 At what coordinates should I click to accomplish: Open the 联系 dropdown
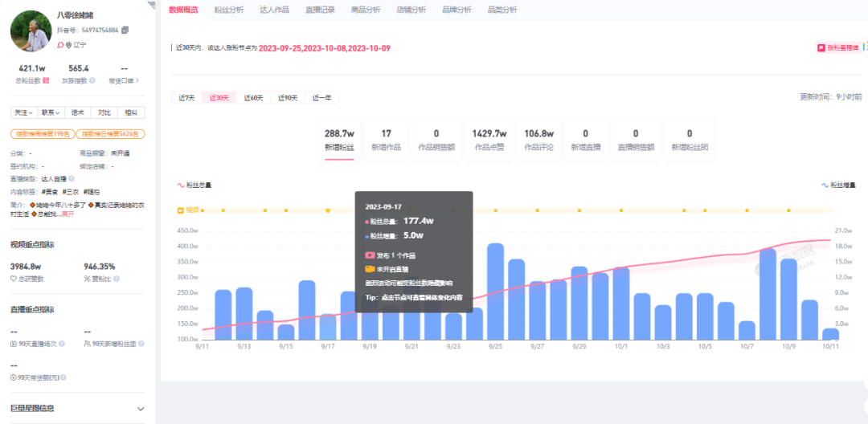point(51,112)
